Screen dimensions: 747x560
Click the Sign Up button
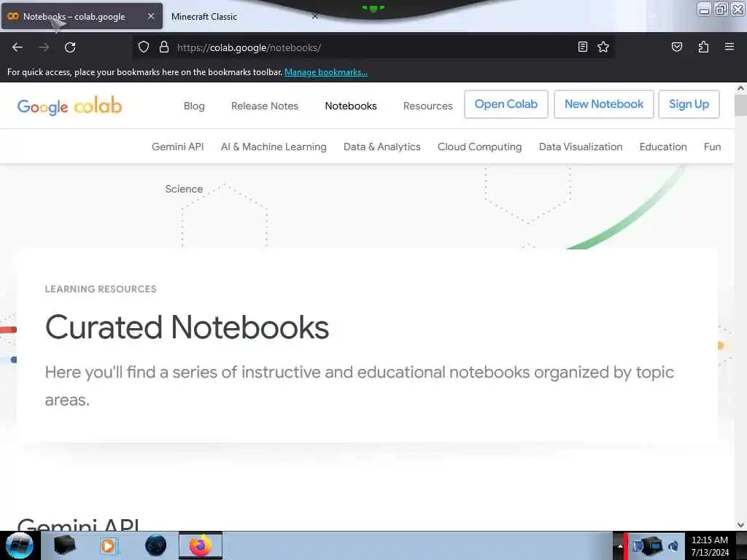689,104
